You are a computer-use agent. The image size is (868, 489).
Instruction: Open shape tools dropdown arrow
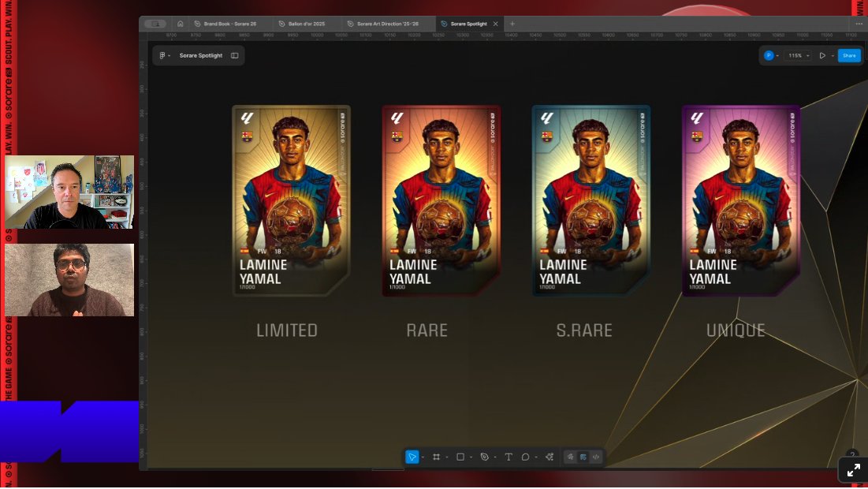tap(471, 457)
